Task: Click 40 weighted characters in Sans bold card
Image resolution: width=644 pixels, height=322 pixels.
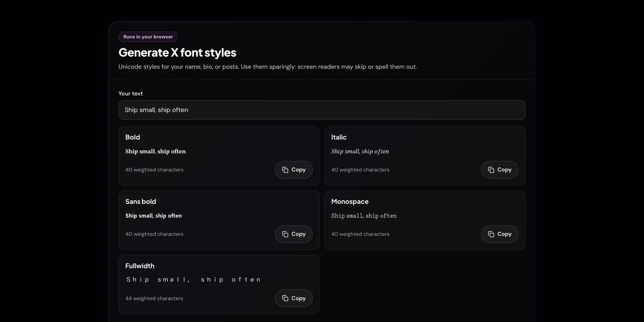Action: pyautogui.click(x=154, y=234)
